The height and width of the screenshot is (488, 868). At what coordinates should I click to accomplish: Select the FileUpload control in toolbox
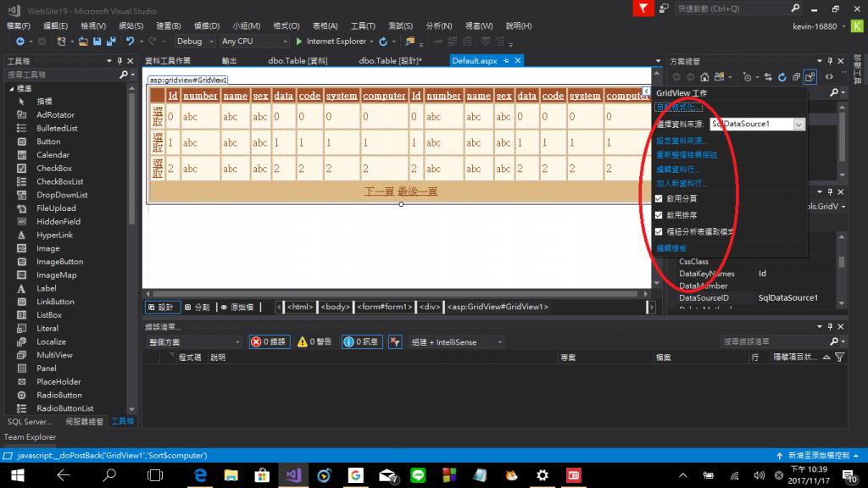coord(56,208)
